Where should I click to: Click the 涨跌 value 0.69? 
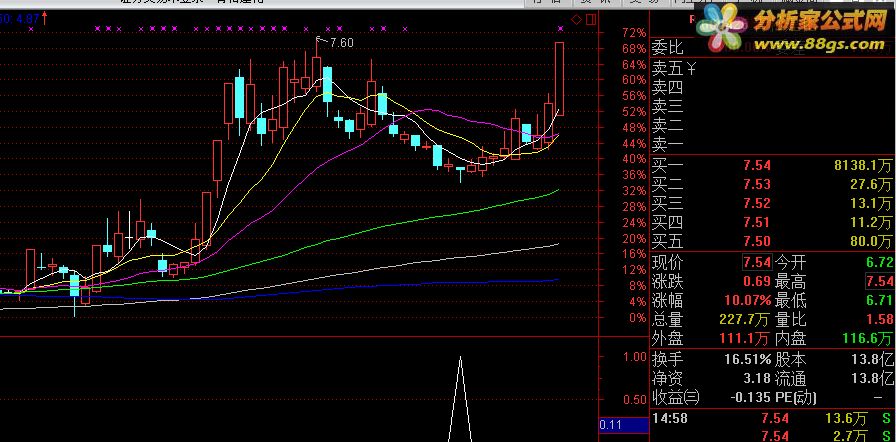coord(757,282)
